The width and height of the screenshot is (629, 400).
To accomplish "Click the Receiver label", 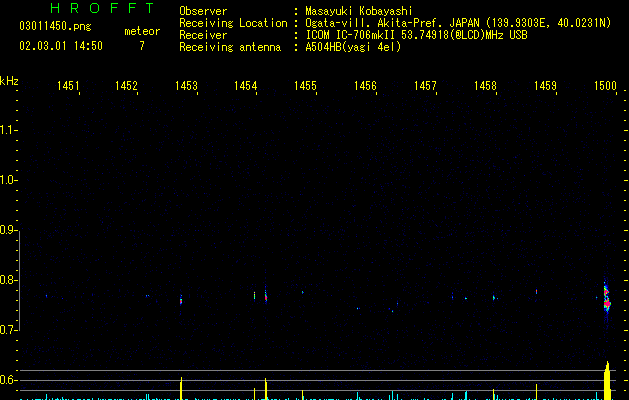I will 203,35.
